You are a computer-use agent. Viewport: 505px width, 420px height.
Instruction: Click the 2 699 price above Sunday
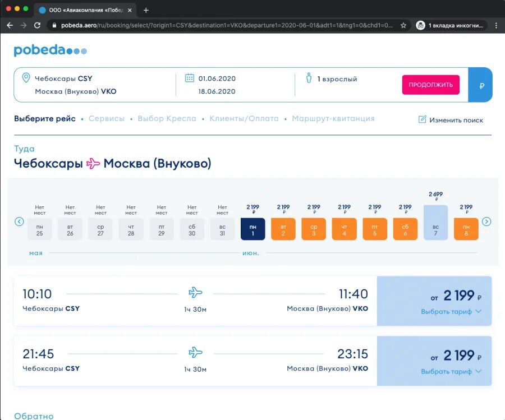tap(435, 194)
